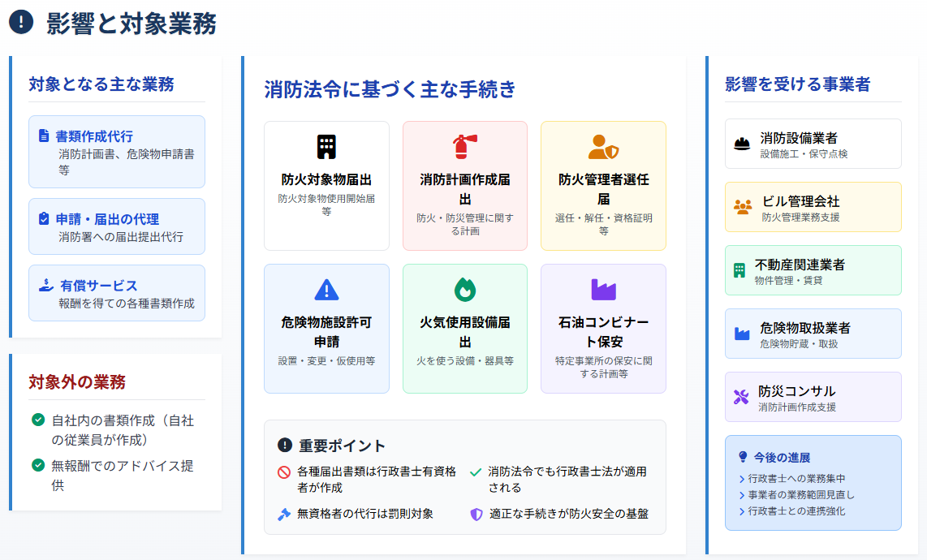Click the 危険物取扱業者 light blue card
The image size is (927, 560).
(x=813, y=334)
